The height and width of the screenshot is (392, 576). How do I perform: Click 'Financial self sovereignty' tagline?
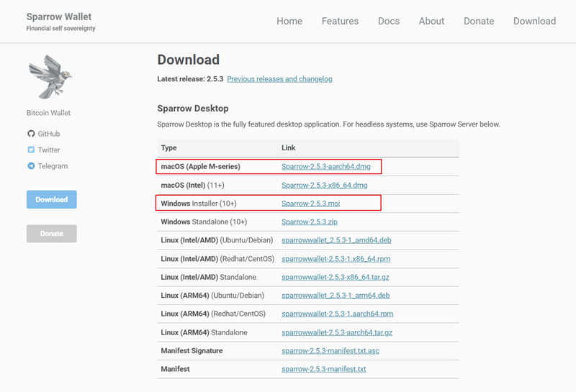[61, 28]
